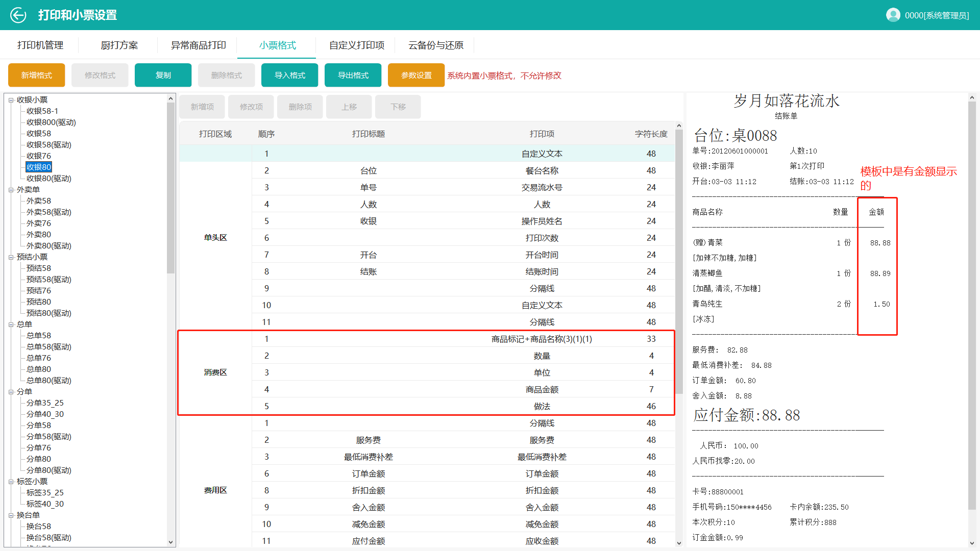The width and height of the screenshot is (980, 551).
Task: Click the 上移 button
Action: coord(349,107)
